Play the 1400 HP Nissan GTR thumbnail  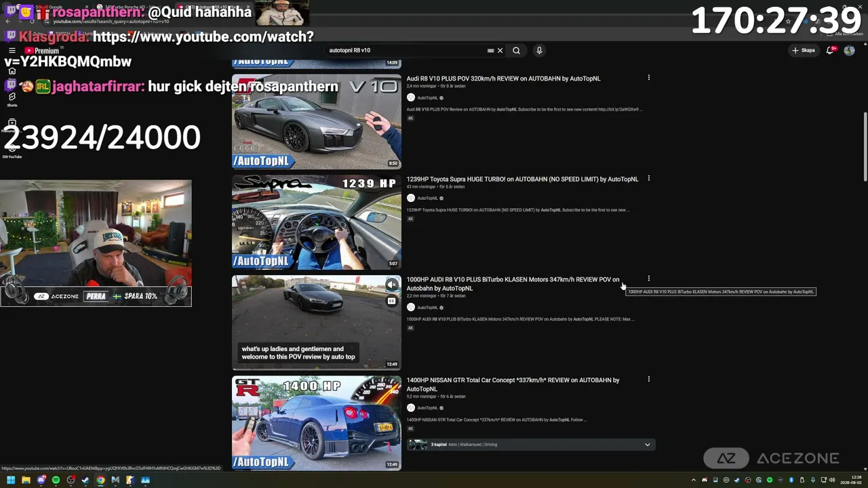317,424
